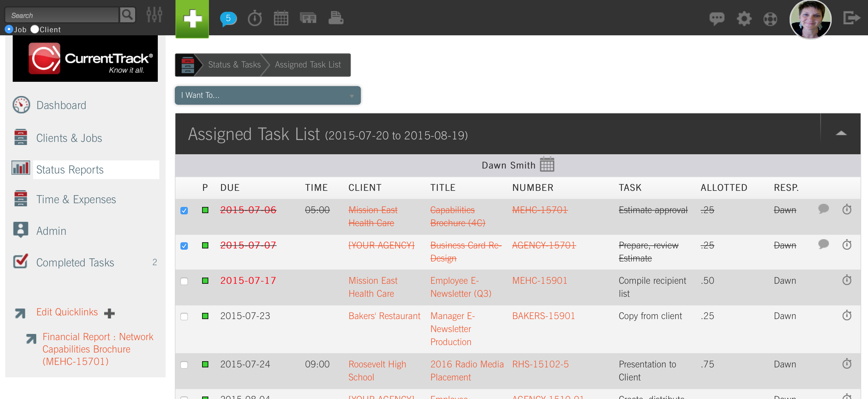
Task: Click the Dashboard gauge icon
Action: 21,105
